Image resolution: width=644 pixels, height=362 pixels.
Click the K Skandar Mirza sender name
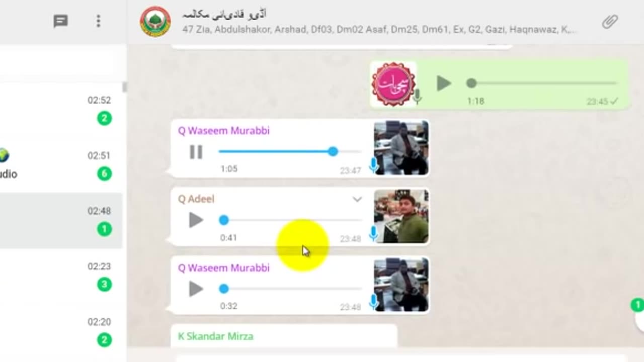[215, 336]
